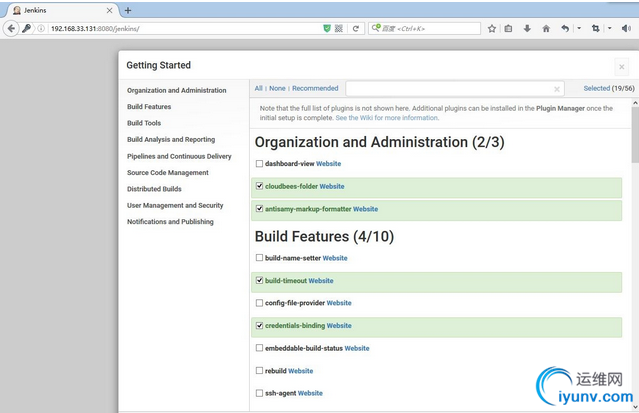
Task: Check the embeddable-build-status checkbox
Action: [259, 348]
